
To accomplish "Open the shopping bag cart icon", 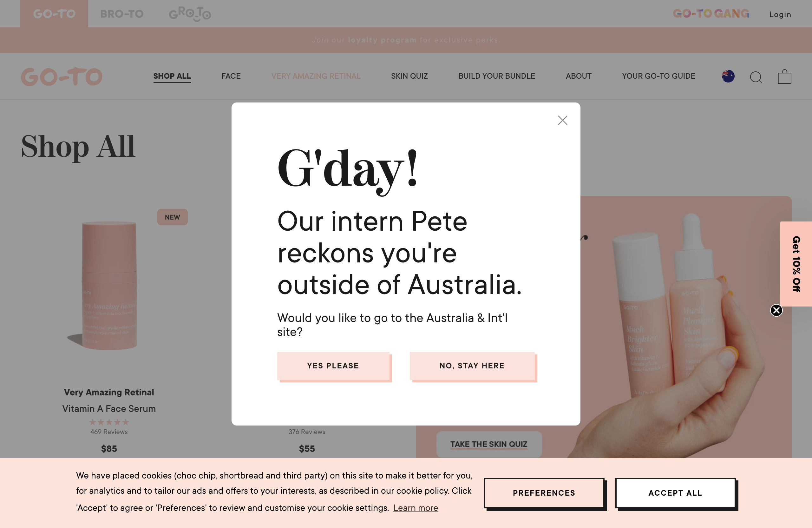I will (784, 76).
